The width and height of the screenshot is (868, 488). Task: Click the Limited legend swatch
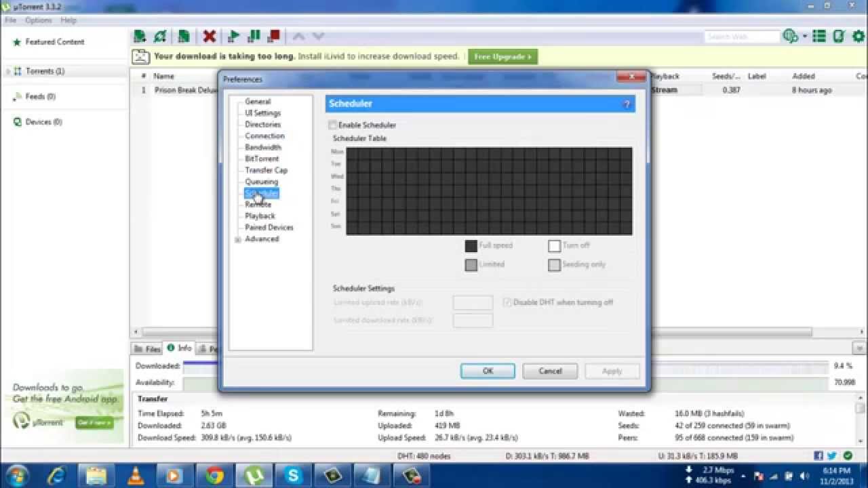point(471,265)
